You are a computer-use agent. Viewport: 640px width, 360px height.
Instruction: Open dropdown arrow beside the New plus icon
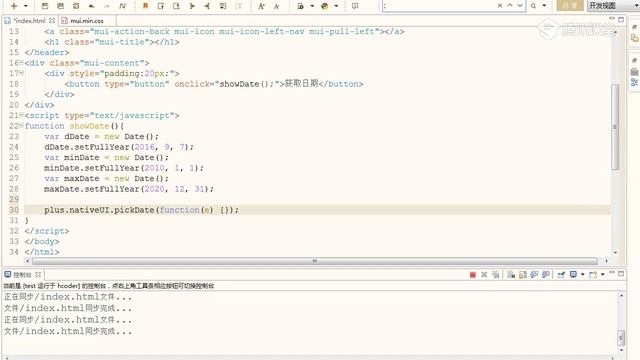coord(26,6)
